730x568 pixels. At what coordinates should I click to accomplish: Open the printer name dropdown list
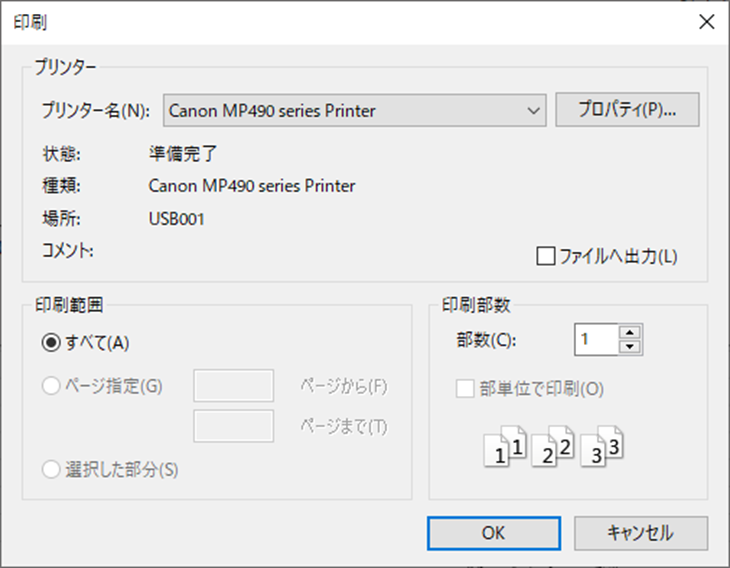click(x=354, y=110)
